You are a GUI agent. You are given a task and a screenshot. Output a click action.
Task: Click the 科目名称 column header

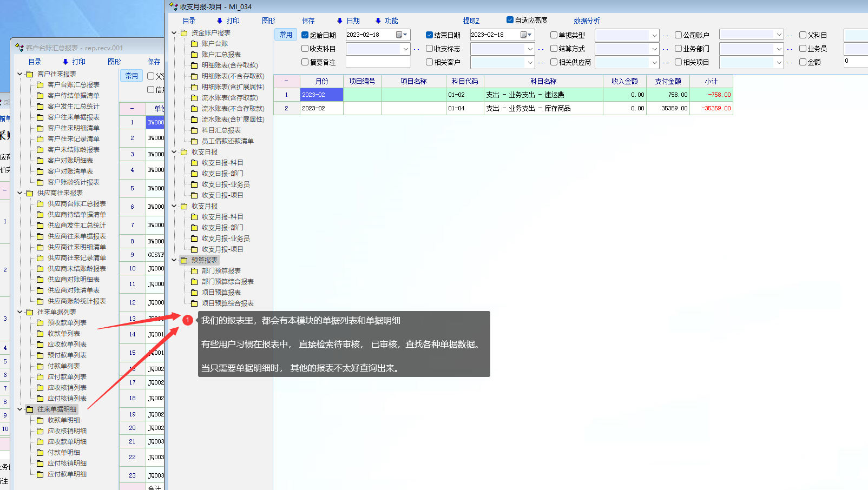(x=543, y=81)
